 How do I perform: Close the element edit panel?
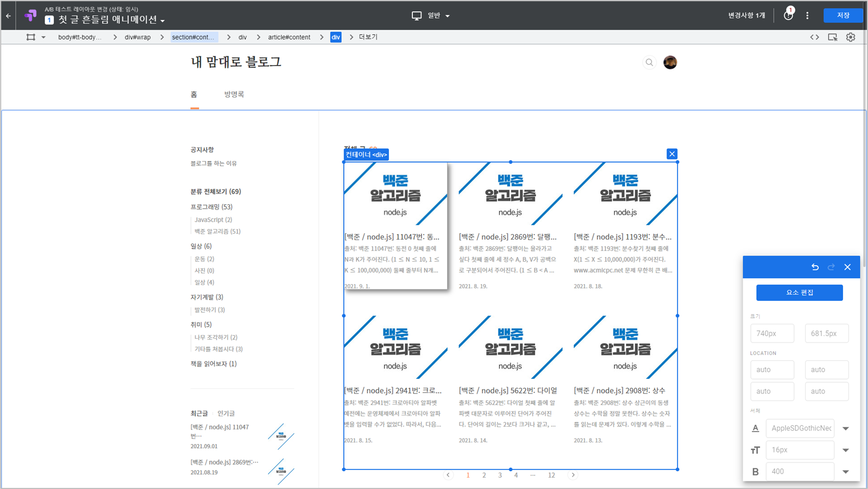tap(847, 267)
